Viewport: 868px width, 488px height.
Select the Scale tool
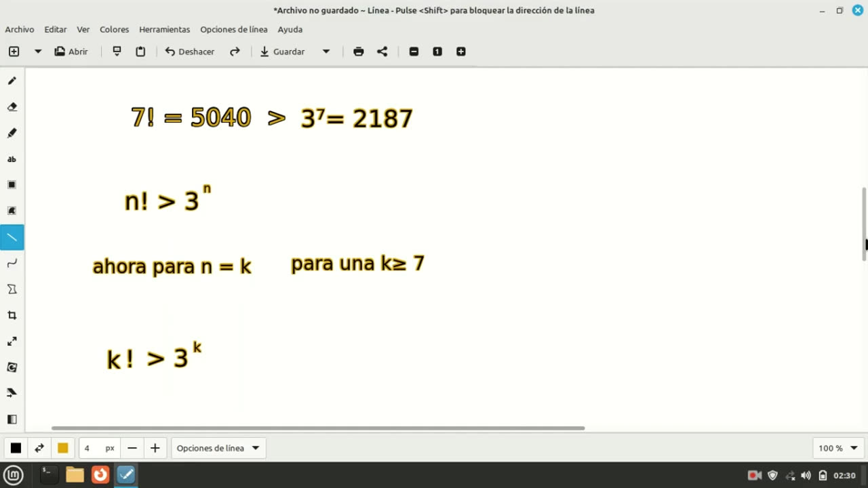click(x=12, y=341)
